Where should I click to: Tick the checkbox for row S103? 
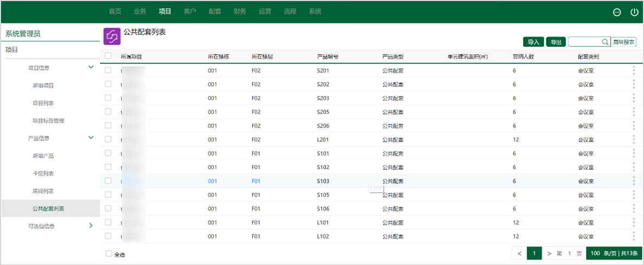coord(108,180)
